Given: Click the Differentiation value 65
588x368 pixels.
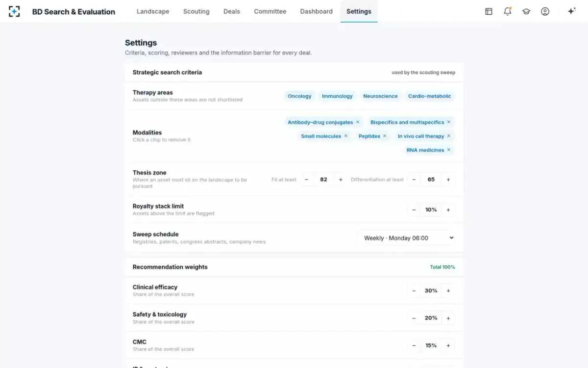Looking at the screenshot, I should click(x=431, y=180).
